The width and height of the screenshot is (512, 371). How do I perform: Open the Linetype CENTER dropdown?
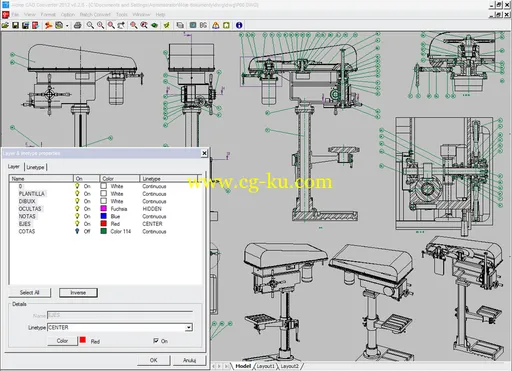pos(189,327)
